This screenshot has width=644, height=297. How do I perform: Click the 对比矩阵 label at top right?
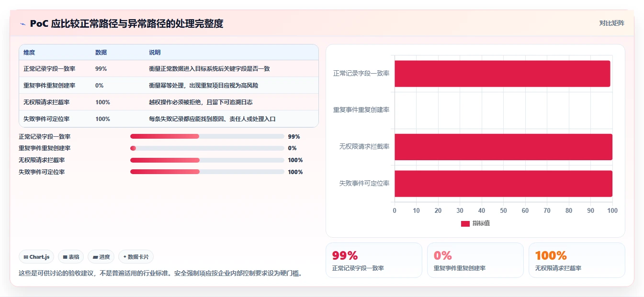tap(612, 23)
